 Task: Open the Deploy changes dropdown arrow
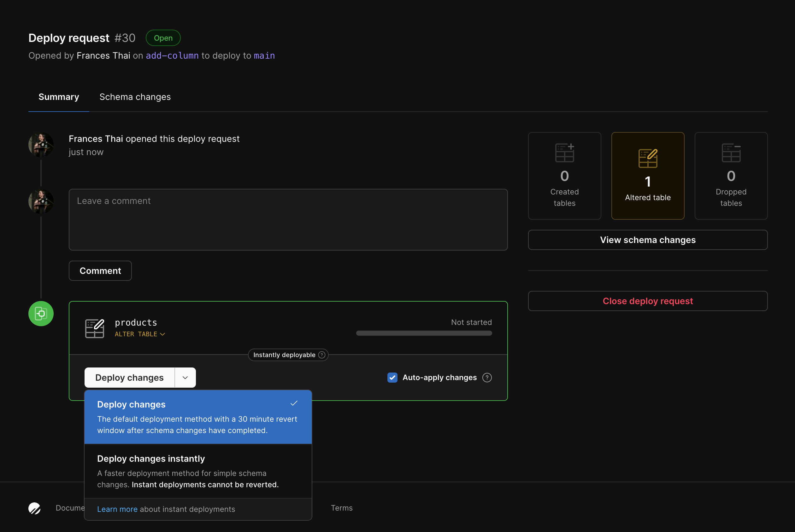tap(185, 377)
